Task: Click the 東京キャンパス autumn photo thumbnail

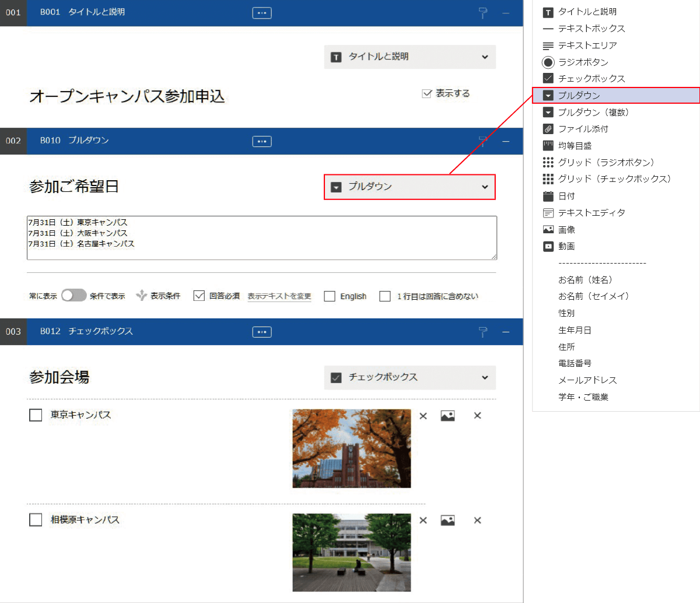Action: coord(352,448)
